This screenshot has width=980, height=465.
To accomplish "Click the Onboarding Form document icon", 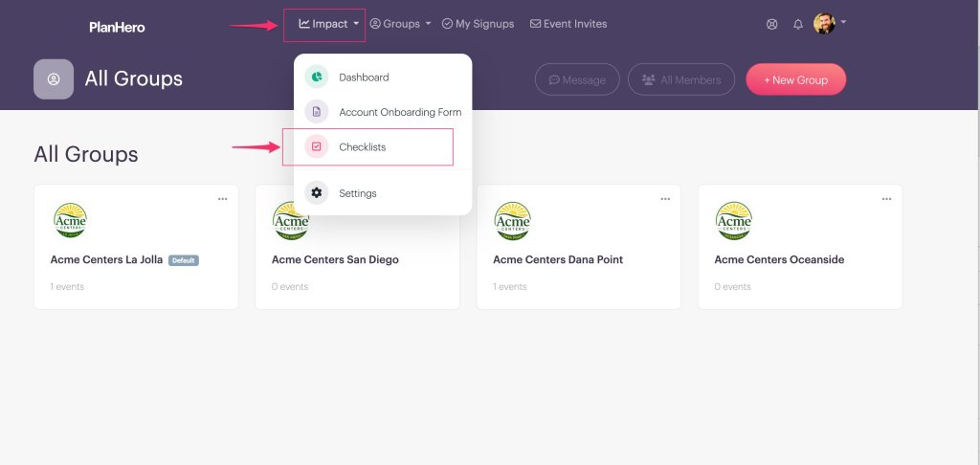I will [316, 112].
